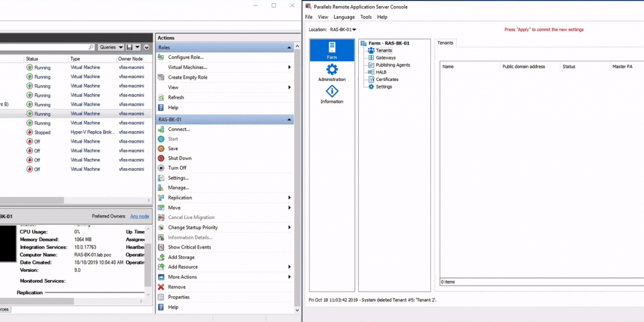Save the RAS-BK-01 virtual machine state

[173, 148]
